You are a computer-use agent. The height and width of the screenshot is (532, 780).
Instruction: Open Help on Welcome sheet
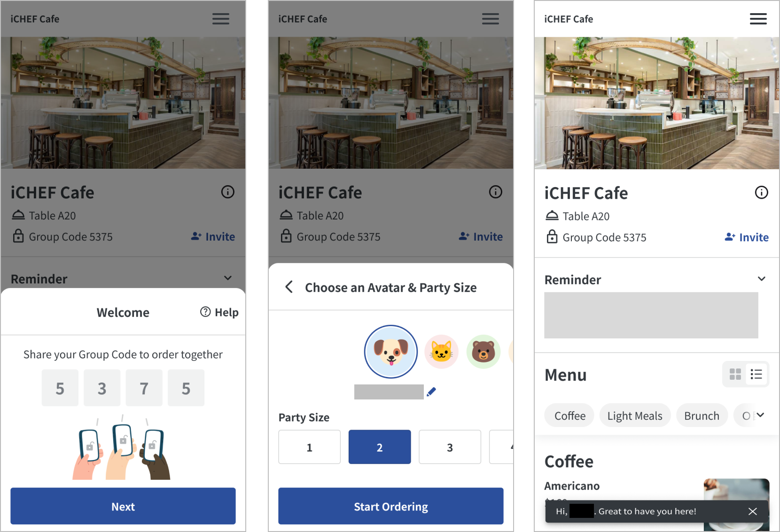coord(219,312)
